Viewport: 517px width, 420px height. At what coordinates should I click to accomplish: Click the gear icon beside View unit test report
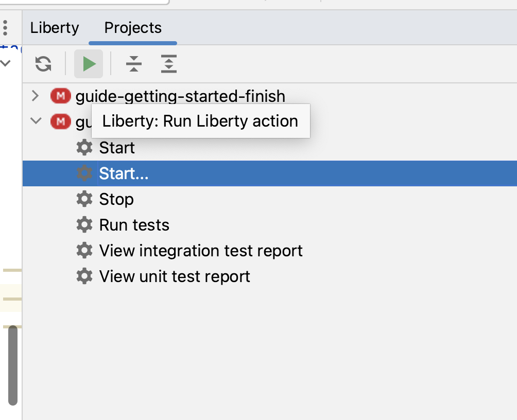click(x=84, y=276)
